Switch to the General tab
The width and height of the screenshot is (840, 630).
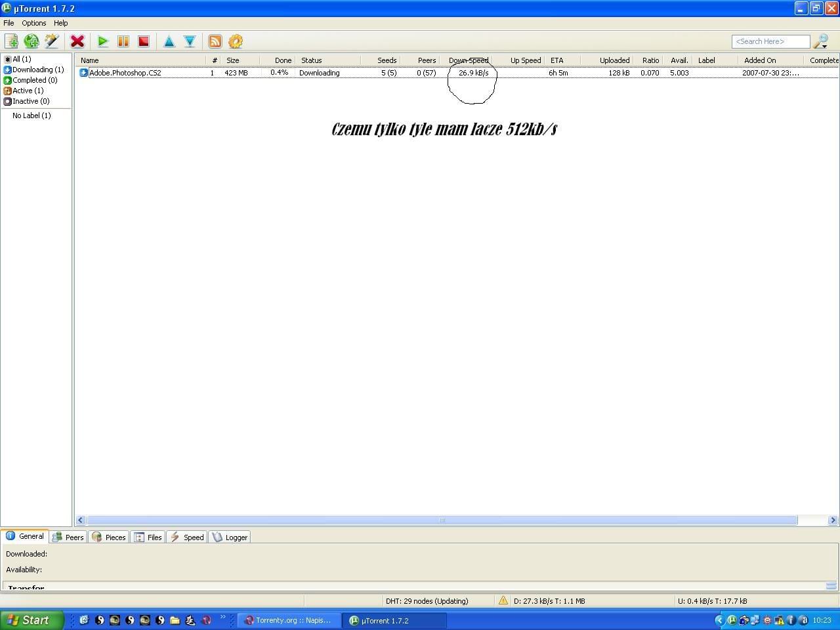coord(25,536)
